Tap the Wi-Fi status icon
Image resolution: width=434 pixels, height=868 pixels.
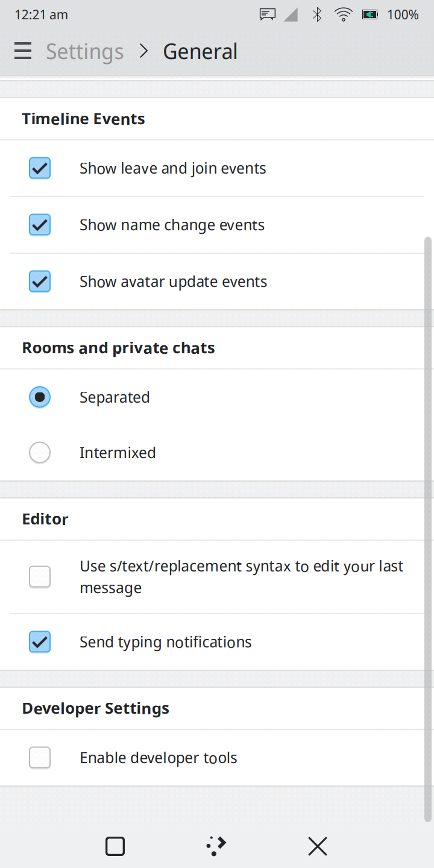[344, 15]
